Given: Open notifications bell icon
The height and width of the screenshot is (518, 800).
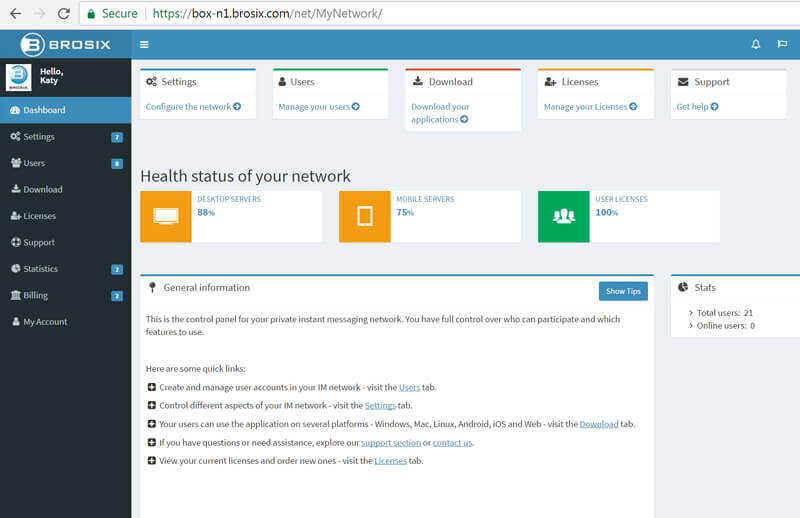Looking at the screenshot, I should tap(756, 44).
